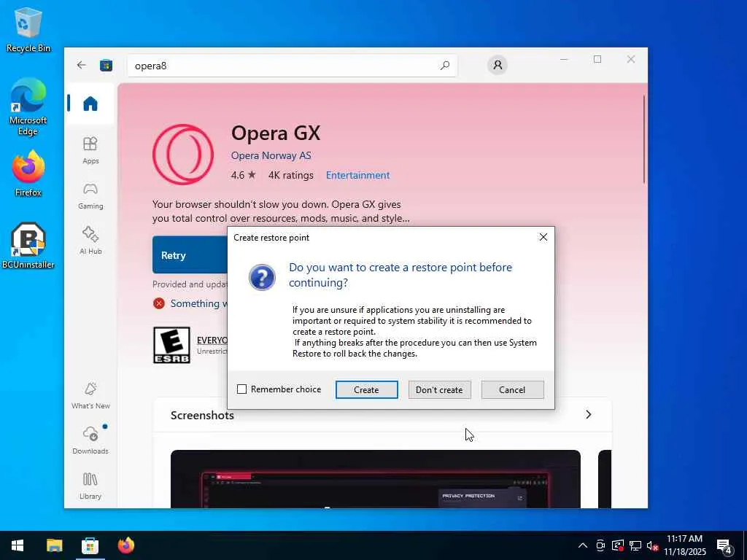Expand Screenshots section with chevron arrow
Image resolution: width=747 pixels, height=560 pixels.
tap(589, 414)
